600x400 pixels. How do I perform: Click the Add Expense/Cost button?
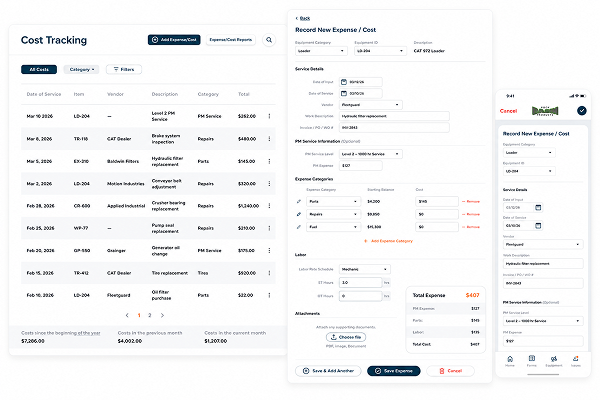tap(174, 40)
